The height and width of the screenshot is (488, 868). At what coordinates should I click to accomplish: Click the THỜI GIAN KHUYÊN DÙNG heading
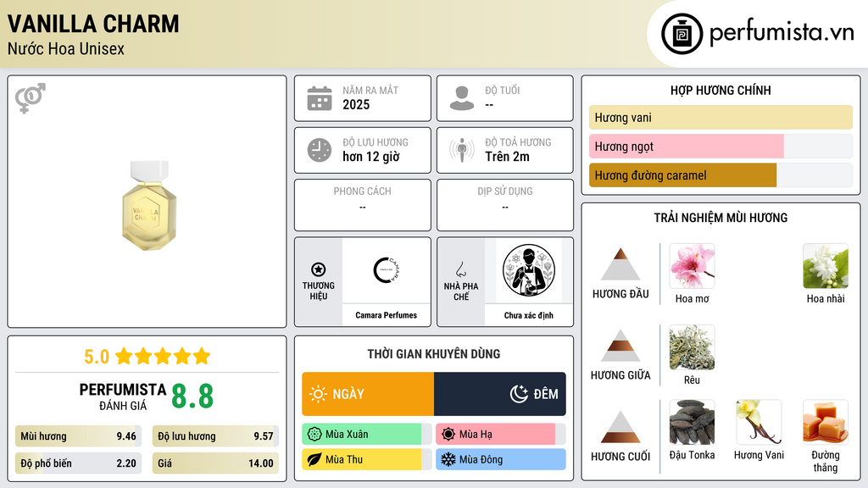tap(434, 353)
